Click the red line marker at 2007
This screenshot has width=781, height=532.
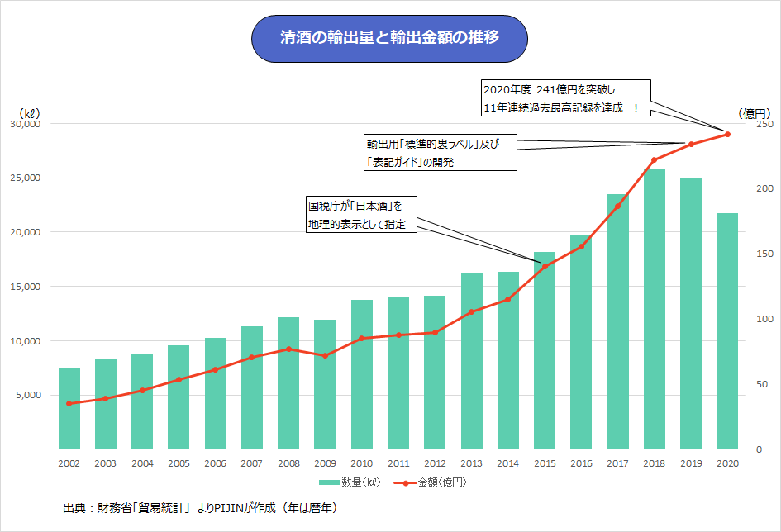click(x=251, y=358)
